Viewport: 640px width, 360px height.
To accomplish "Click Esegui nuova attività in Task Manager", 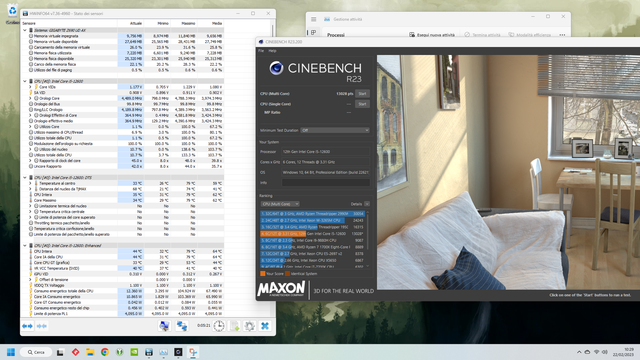I will tap(432, 35).
